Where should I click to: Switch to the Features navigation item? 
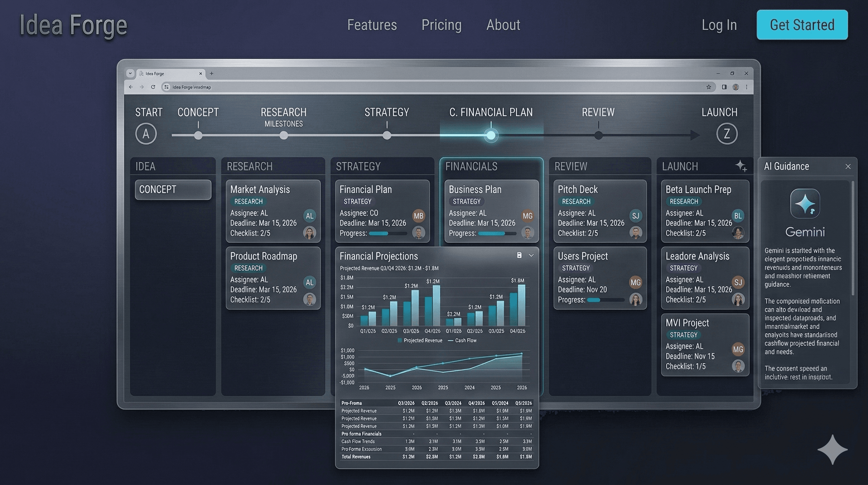[x=371, y=25]
